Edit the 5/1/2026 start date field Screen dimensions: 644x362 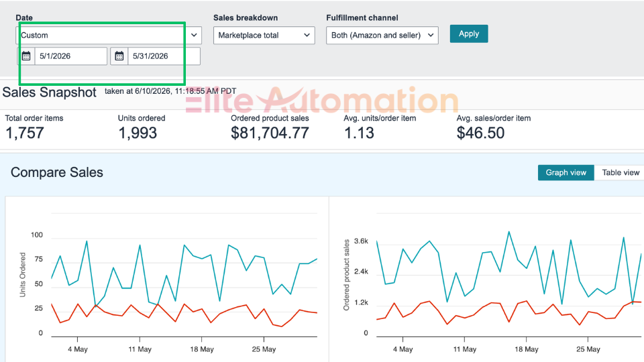(71, 56)
